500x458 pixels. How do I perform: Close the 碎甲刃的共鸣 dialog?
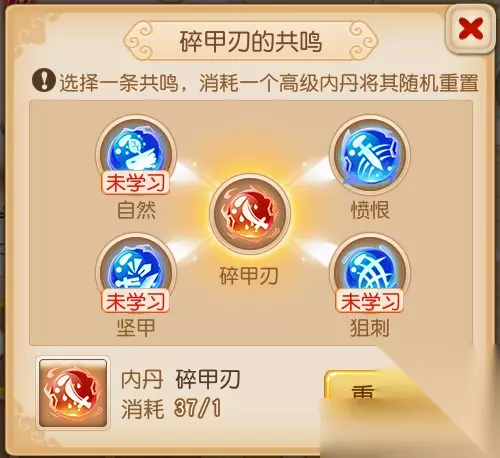coord(470,29)
